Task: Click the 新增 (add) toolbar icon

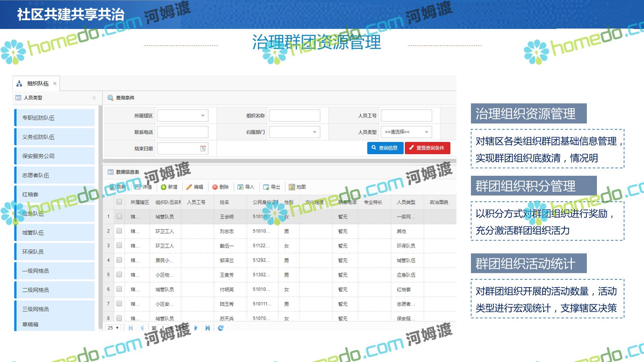Action: point(163,187)
